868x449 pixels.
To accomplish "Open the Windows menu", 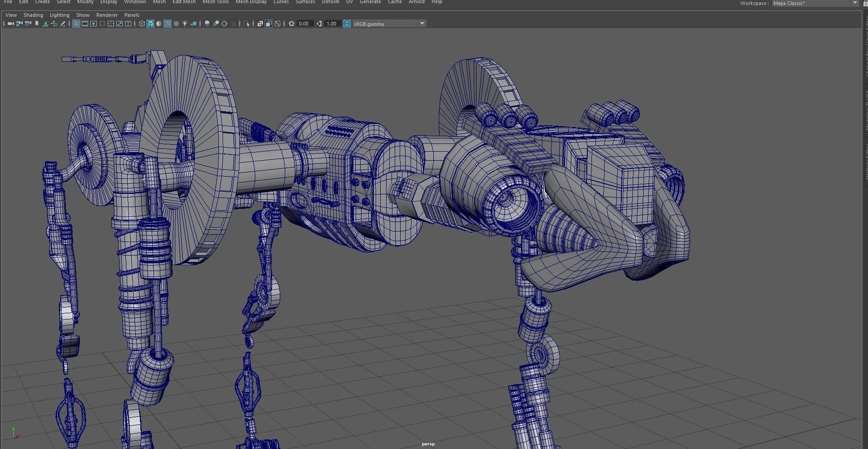I will [135, 2].
